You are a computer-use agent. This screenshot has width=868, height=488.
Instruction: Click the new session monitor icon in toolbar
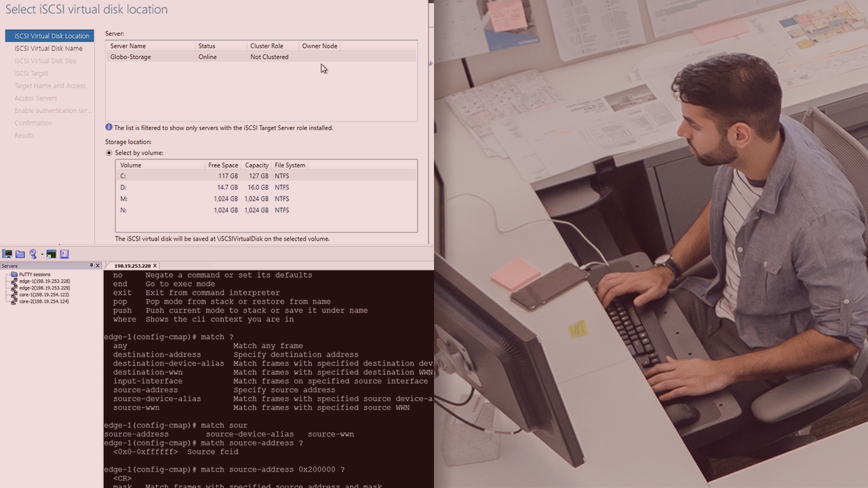coord(7,254)
